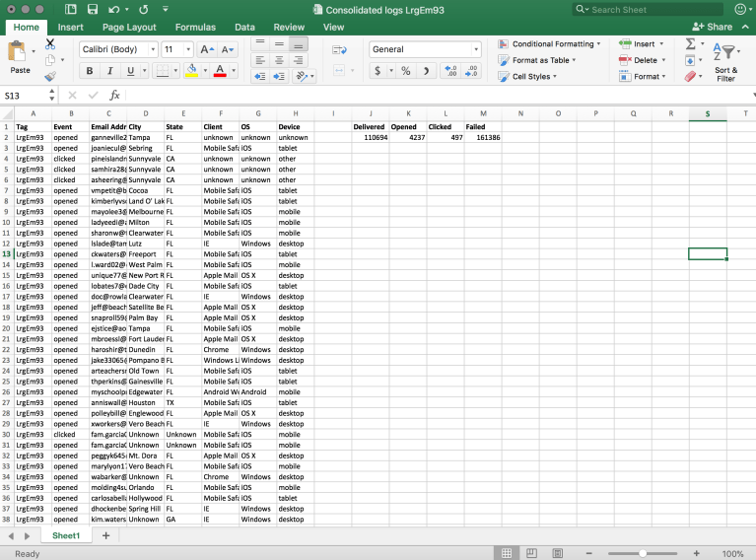Center text horizontally
The image size is (756, 560).
[x=279, y=60]
